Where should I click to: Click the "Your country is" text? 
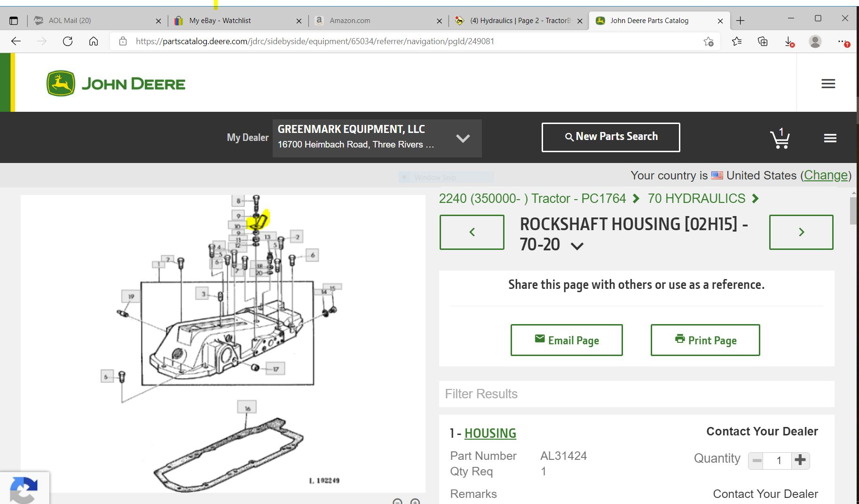669,176
